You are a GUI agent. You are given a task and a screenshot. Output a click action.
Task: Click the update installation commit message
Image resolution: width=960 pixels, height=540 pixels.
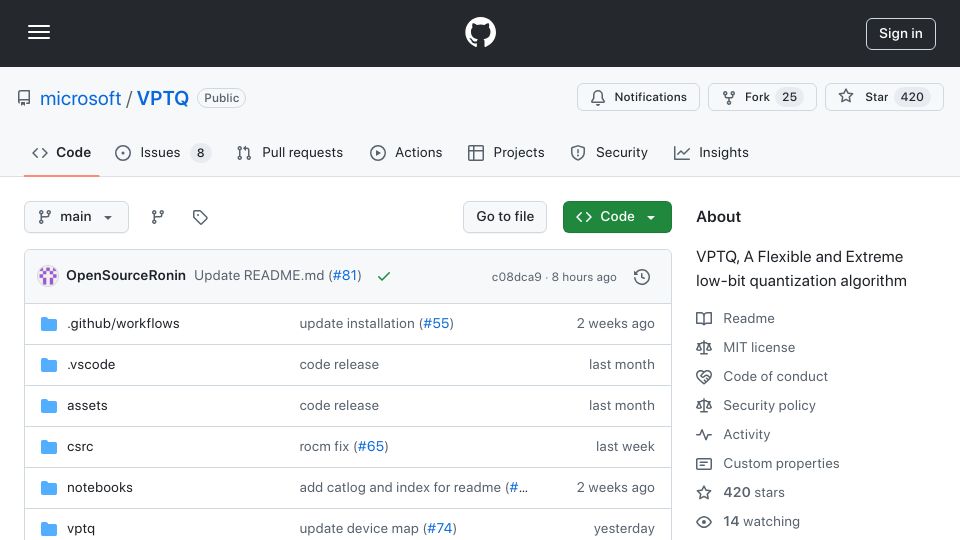point(357,323)
